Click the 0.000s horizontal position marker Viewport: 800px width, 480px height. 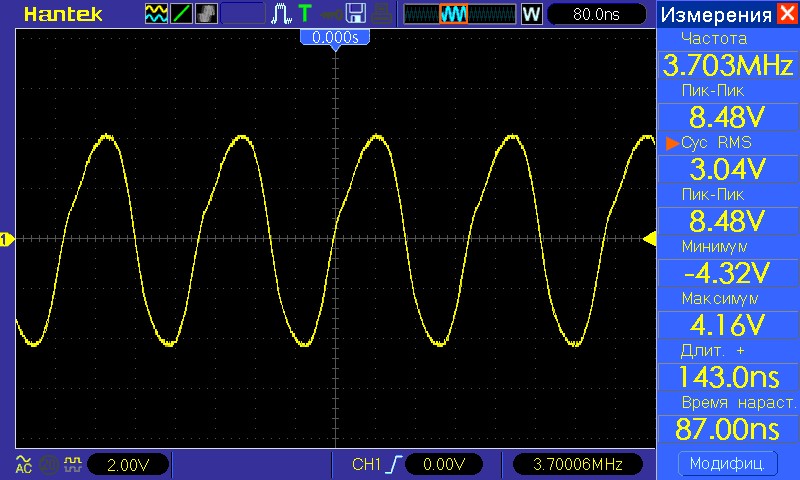[x=335, y=38]
